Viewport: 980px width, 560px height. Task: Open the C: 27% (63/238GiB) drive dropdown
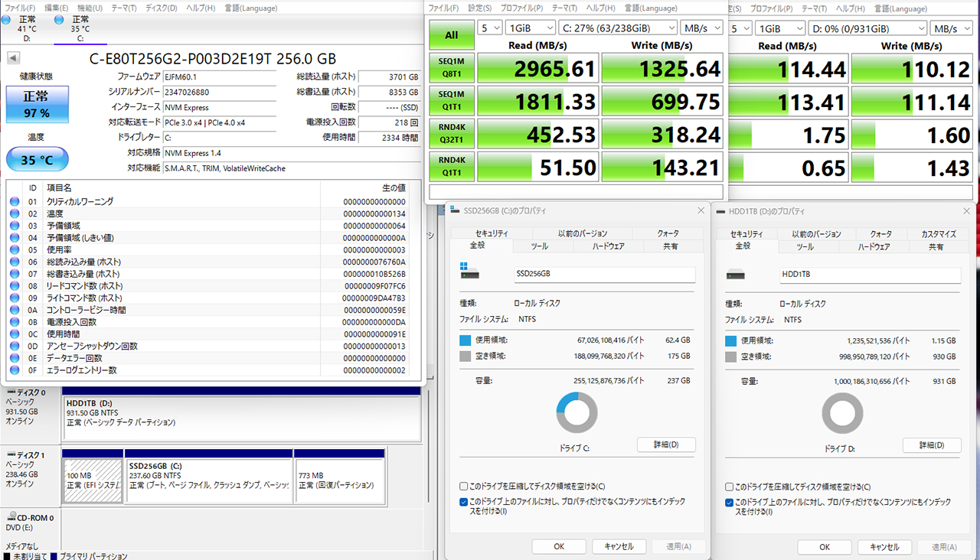(x=618, y=28)
